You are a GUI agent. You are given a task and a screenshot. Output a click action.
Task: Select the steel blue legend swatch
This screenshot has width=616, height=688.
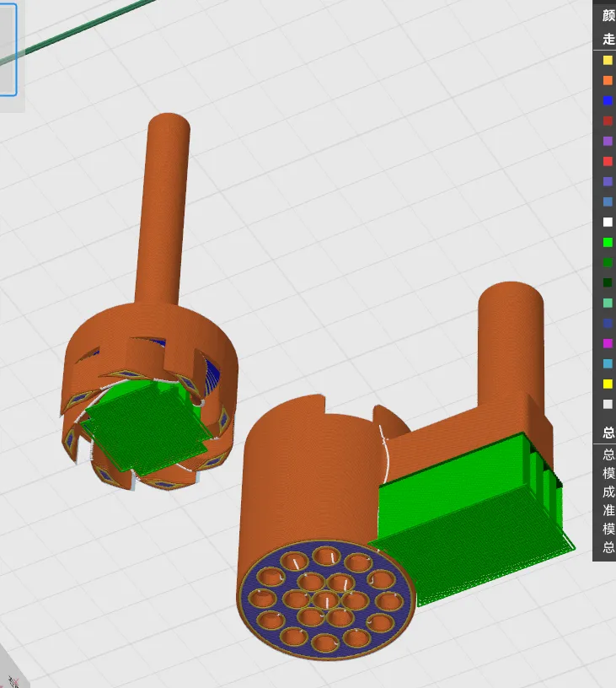pos(608,202)
